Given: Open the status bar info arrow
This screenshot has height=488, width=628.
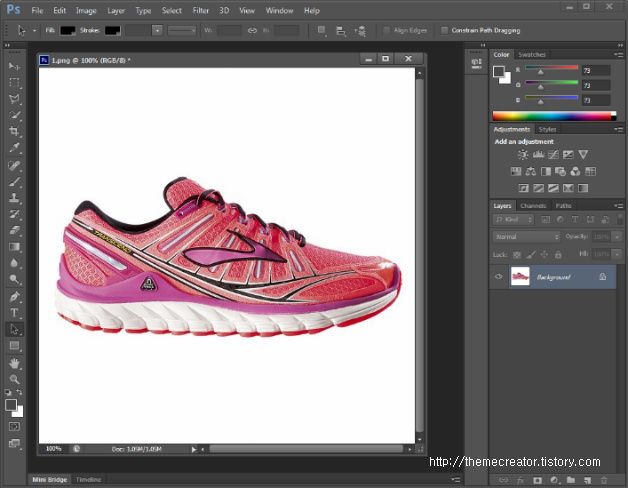Looking at the screenshot, I should [193, 450].
